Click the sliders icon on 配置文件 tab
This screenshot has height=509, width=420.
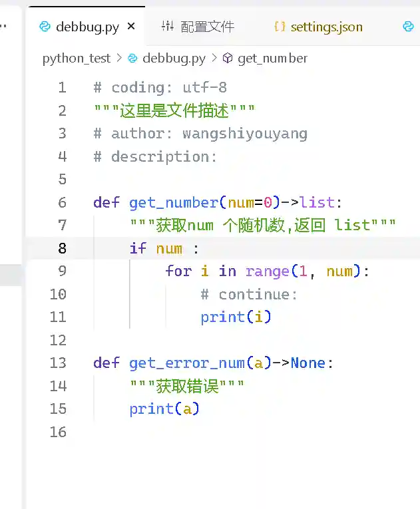168,26
